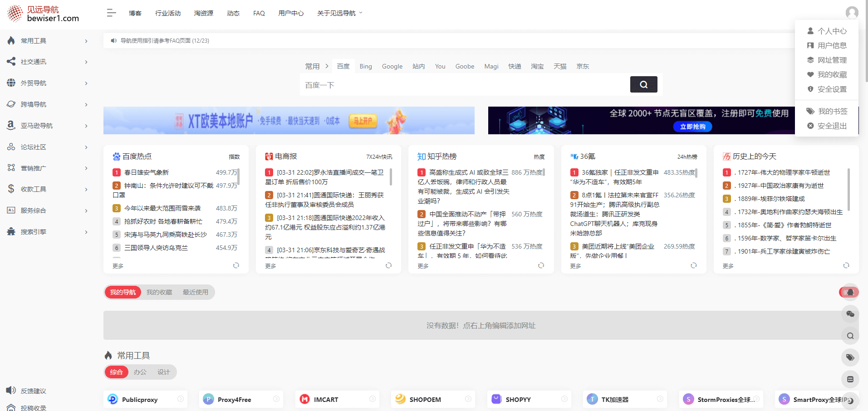868x411 pixels.
Task: Select the 我的收藏 navigation toggle
Action: [x=159, y=292]
